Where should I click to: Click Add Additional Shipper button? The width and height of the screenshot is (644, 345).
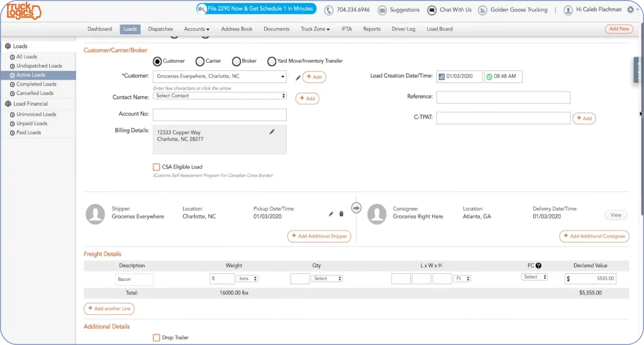coord(319,236)
